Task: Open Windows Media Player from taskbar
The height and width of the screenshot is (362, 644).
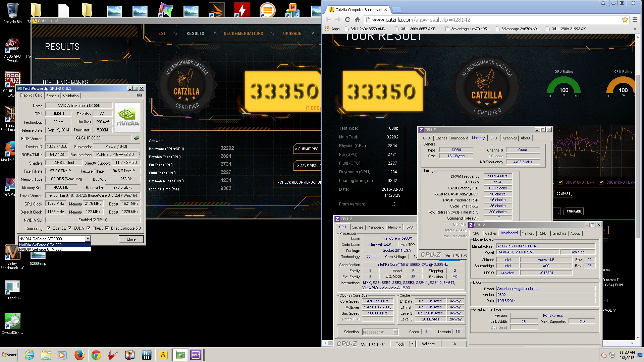Action: coord(62,355)
